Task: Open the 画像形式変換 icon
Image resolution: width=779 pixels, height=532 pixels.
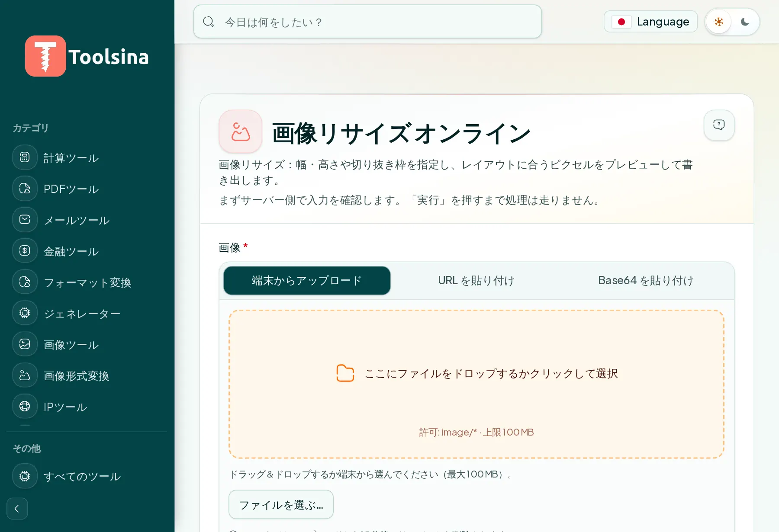Action: pyautogui.click(x=25, y=375)
